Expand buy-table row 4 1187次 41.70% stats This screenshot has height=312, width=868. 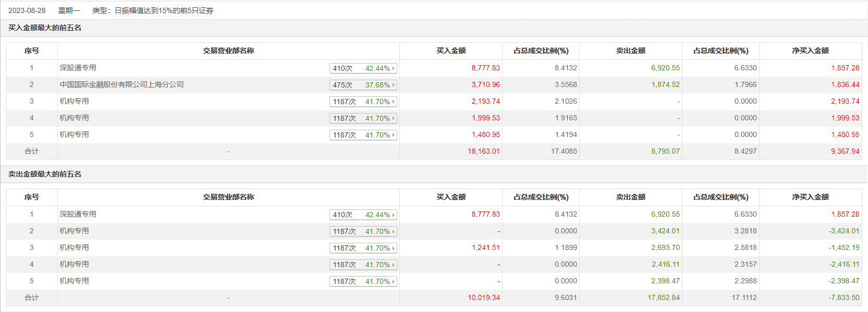[363, 118]
